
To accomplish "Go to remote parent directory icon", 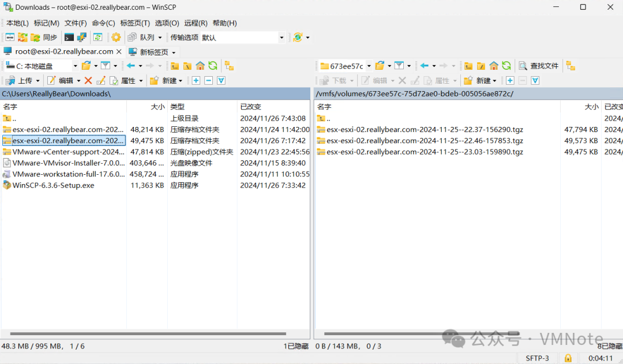I will click(468, 66).
